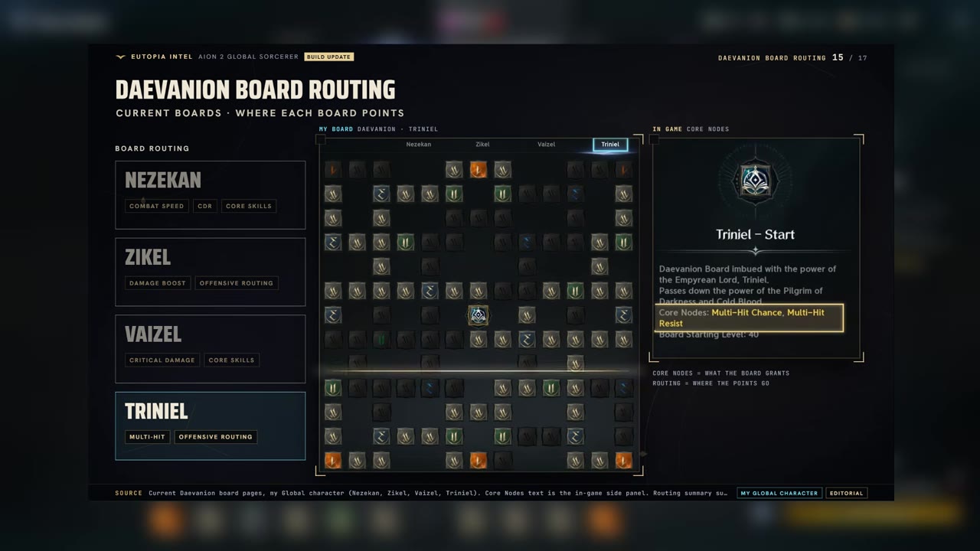Click the CDR tag under Nezekan

[x=204, y=206]
